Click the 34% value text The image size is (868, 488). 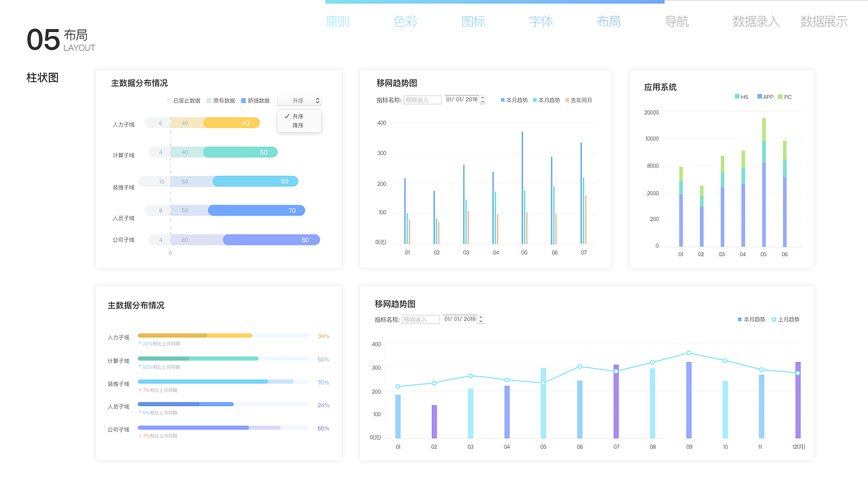point(323,336)
